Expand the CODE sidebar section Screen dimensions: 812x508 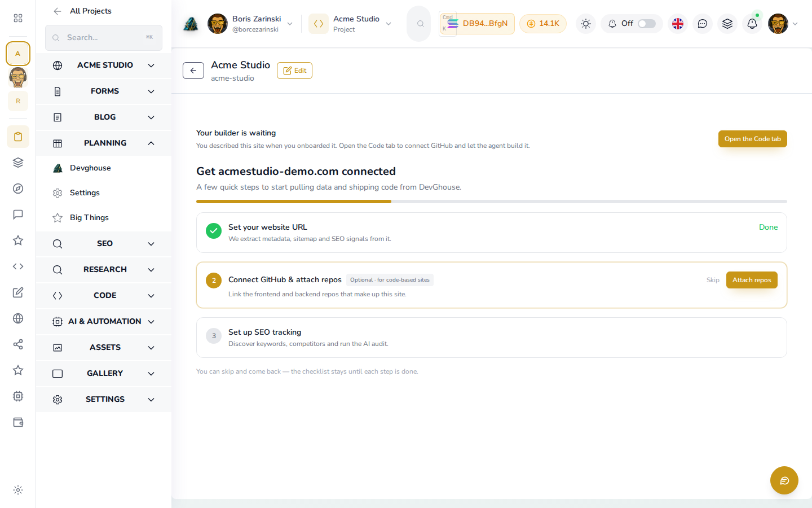pyautogui.click(x=104, y=296)
